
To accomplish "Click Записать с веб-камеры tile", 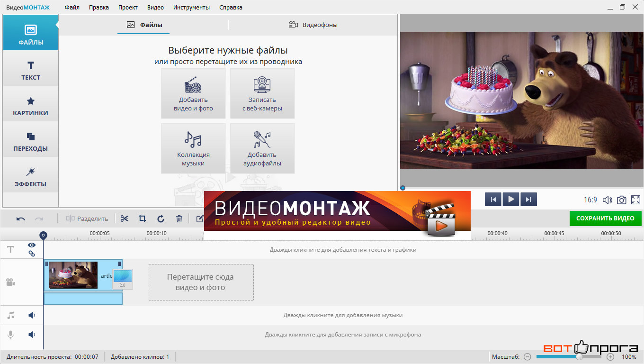I will pos(262,93).
